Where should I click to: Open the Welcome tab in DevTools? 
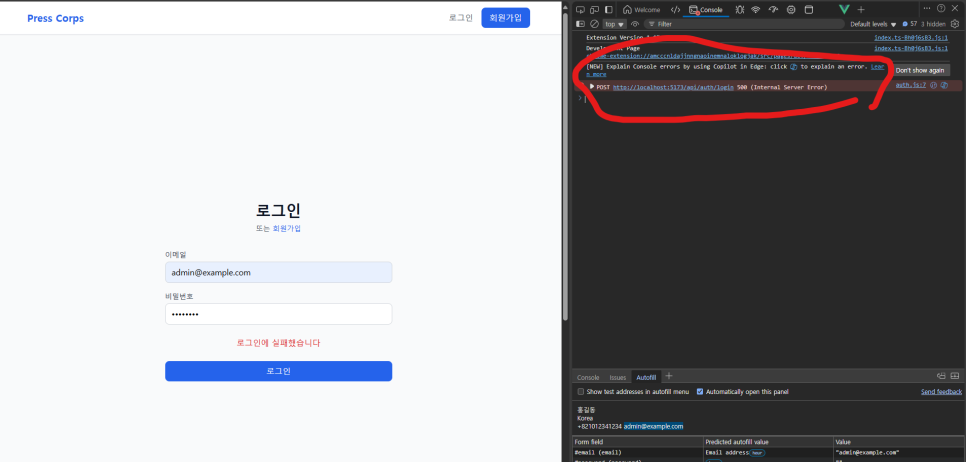(641, 9)
